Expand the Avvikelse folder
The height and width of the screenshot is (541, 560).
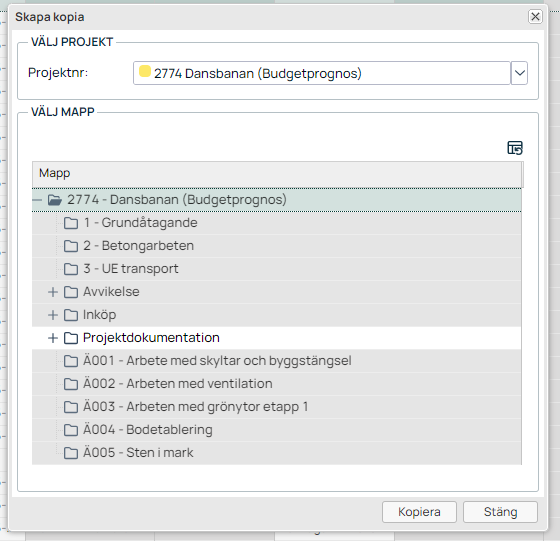click(x=53, y=292)
